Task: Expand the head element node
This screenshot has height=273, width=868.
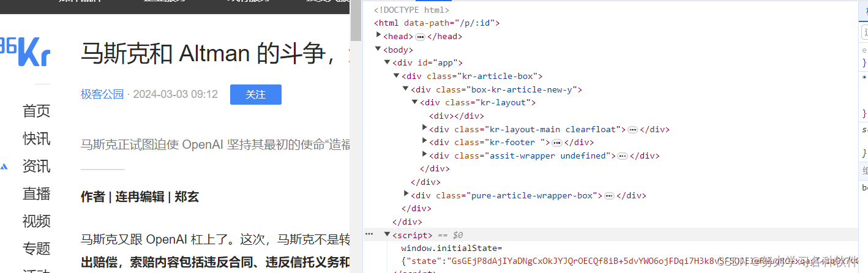Action: tap(379, 36)
